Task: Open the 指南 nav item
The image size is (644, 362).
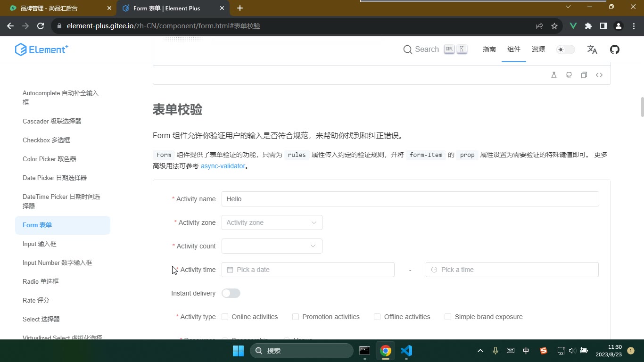Action: pos(489,49)
